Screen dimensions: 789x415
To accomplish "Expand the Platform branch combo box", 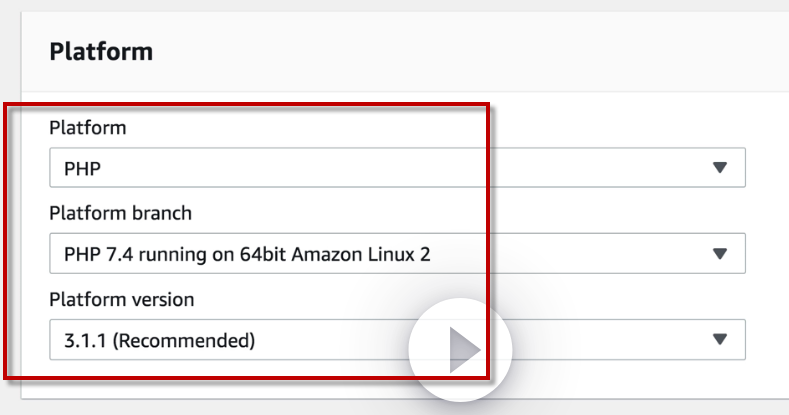I will pos(560,254).
